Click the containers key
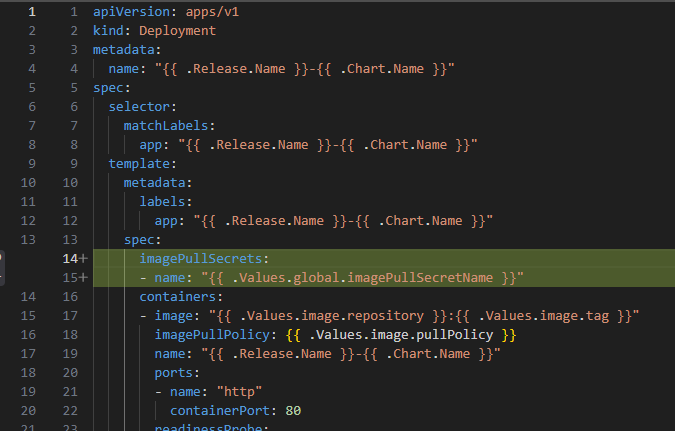This screenshot has width=675, height=431. tap(180, 296)
